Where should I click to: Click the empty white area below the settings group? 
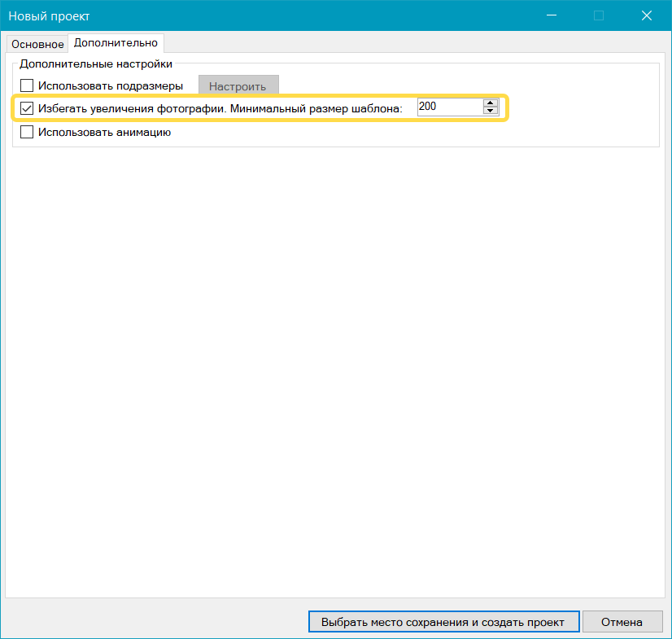coord(335,366)
